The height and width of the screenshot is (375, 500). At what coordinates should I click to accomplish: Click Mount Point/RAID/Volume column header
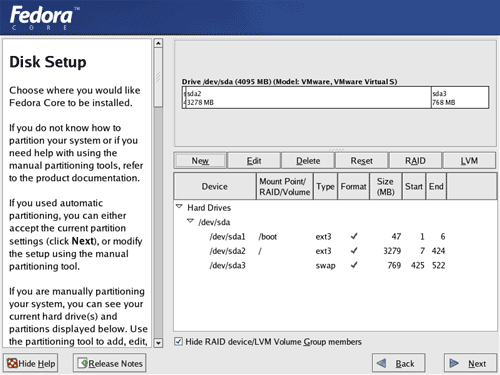pos(285,186)
